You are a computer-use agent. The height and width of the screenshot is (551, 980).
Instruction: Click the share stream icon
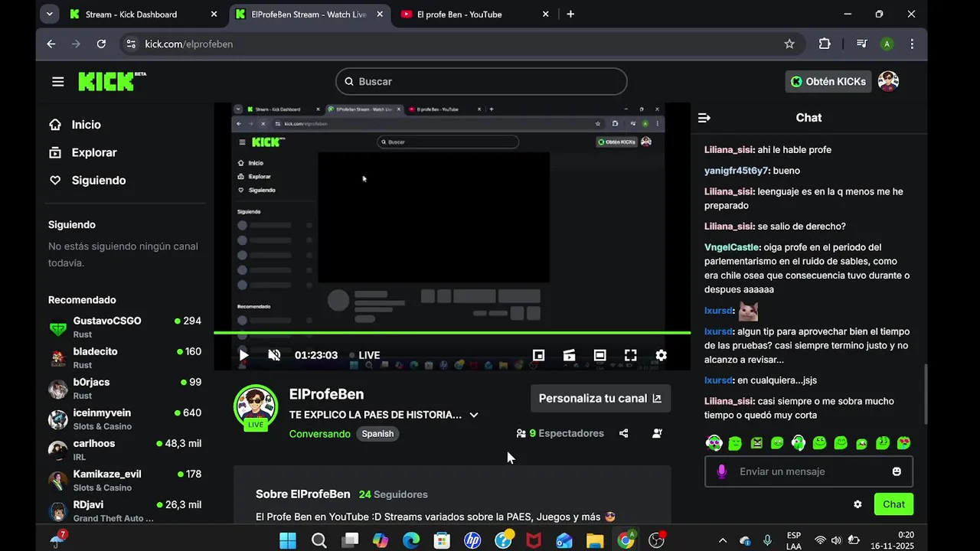624,433
